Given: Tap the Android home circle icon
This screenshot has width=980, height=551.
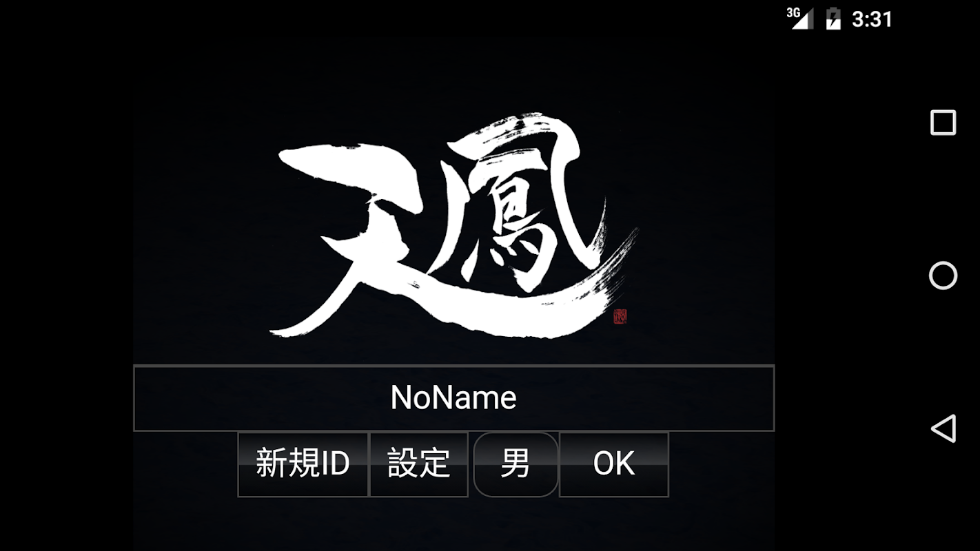Looking at the screenshot, I should pyautogui.click(x=943, y=275).
